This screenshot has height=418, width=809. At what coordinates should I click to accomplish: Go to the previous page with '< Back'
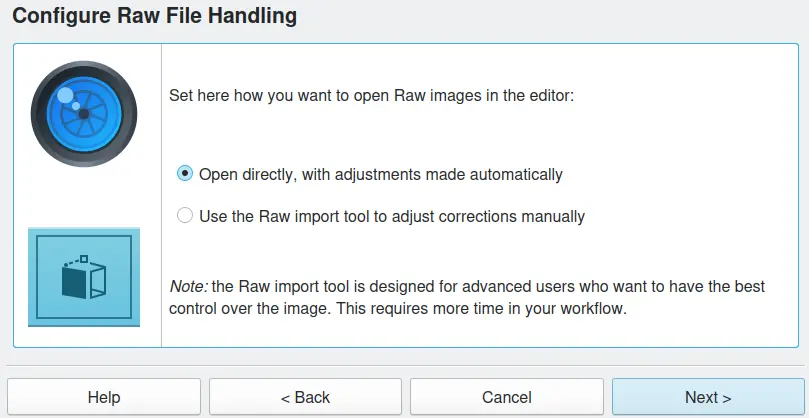click(x=305, y=397)
